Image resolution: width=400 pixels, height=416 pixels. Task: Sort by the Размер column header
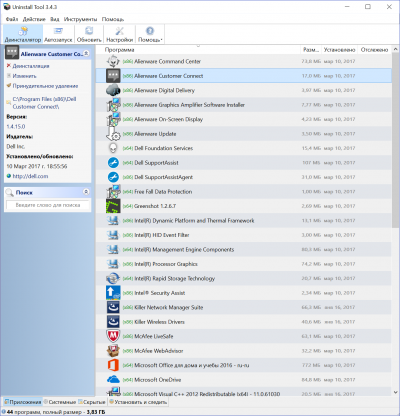point(311,50)
